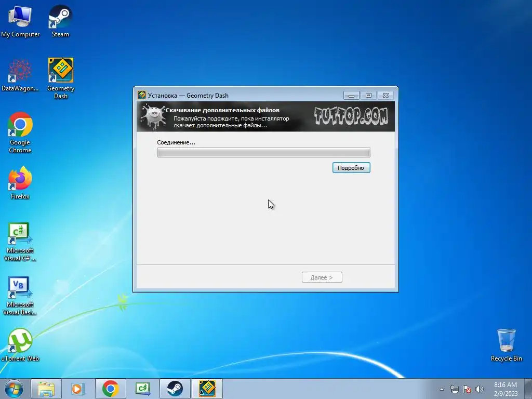The width and height of the screenshot is (532, 399).
Task: Launch Steam from desktop shortcut
Action: click(60, 21)
